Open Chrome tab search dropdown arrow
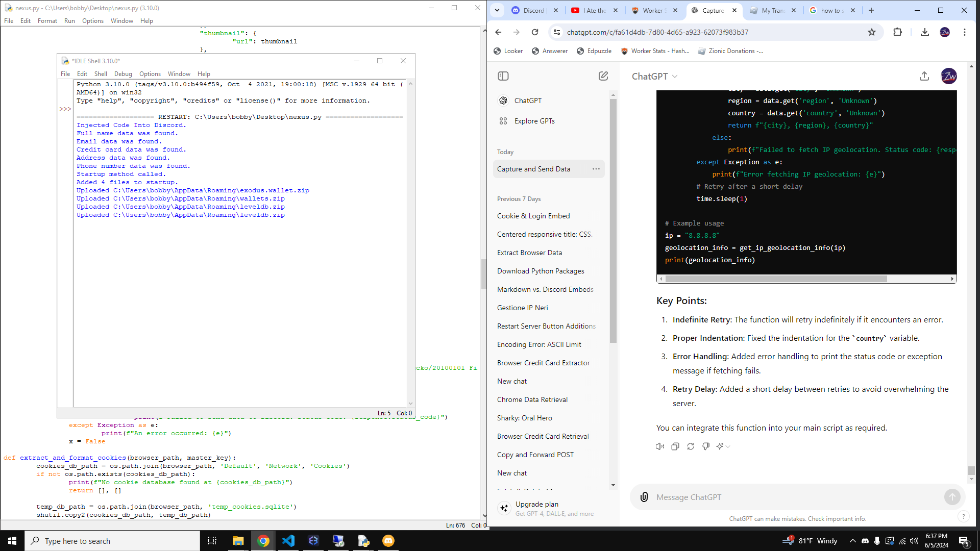Image resolution: width=980 pixels, height=551 pixels. [497, 10]
